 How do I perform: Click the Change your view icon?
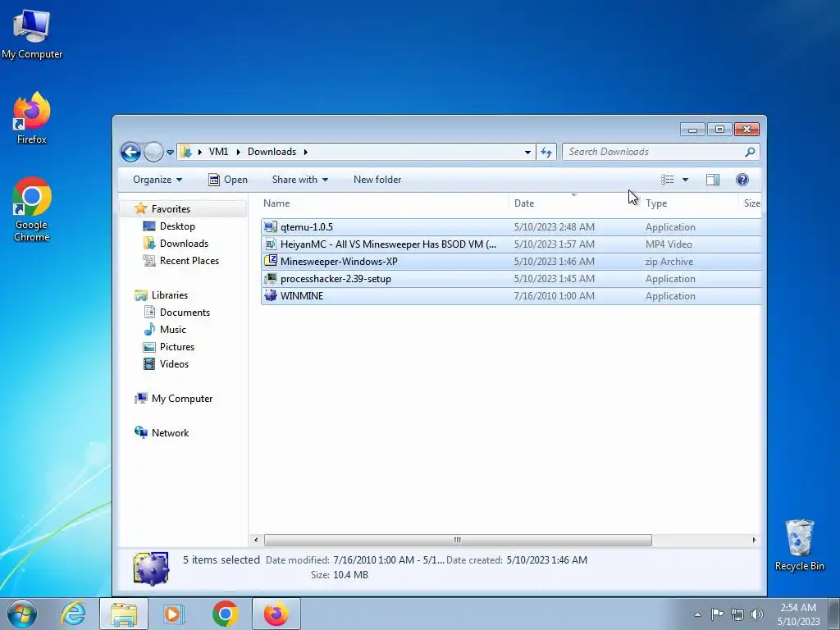click(667, 180)
